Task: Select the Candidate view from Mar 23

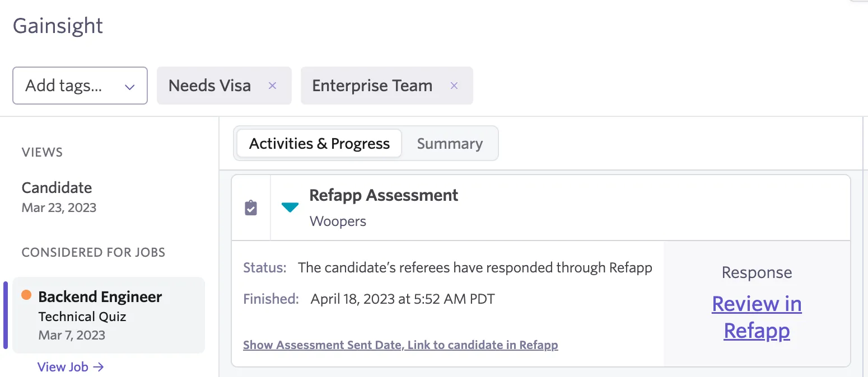Action: click(59, 197)
